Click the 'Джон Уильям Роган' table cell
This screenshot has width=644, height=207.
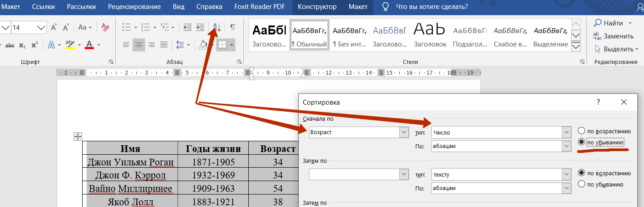click(130, 162)
